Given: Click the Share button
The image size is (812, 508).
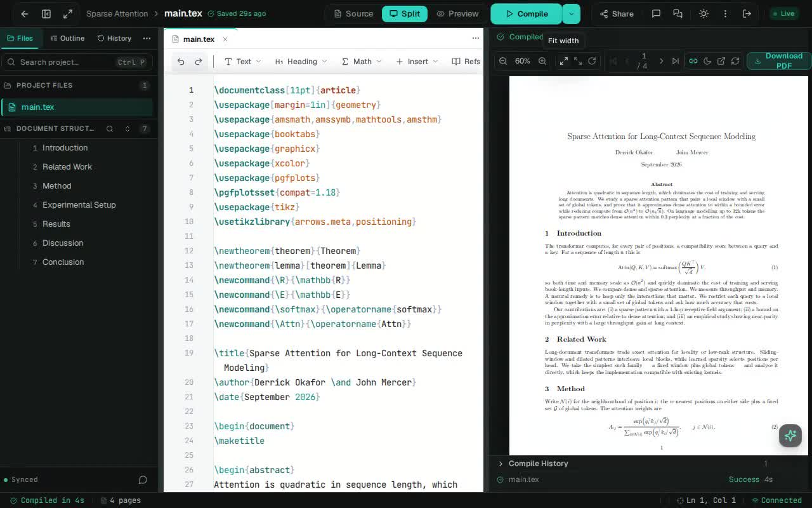Looking at the screenshot, I should (x=617, y=13).
